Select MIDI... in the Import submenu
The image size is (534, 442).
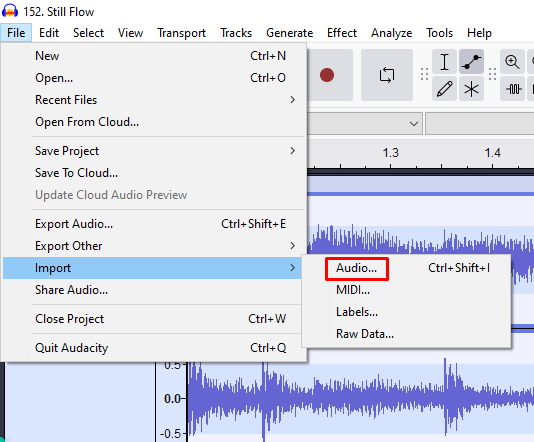click(406, 290)
